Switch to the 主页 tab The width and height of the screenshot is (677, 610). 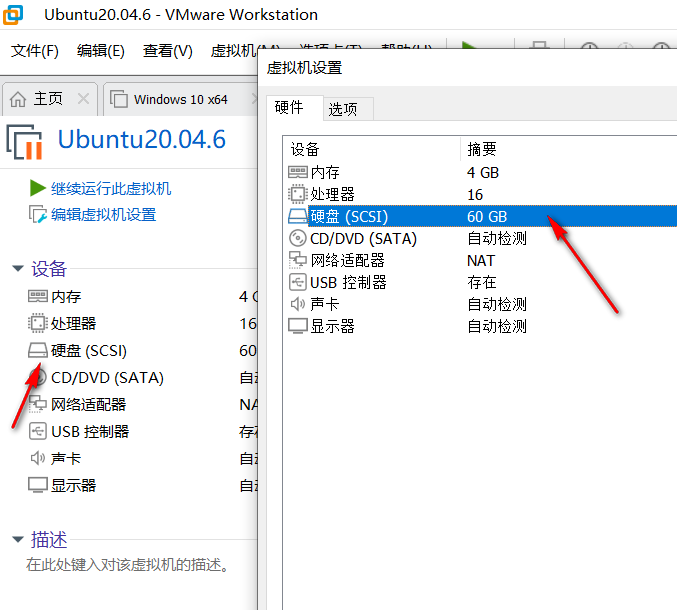click(x=49, y=99)
